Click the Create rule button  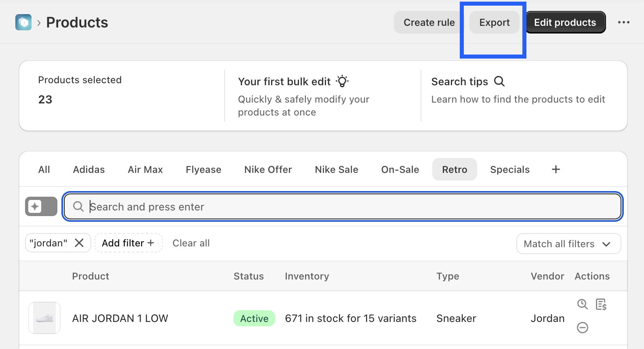coord(429,22)
